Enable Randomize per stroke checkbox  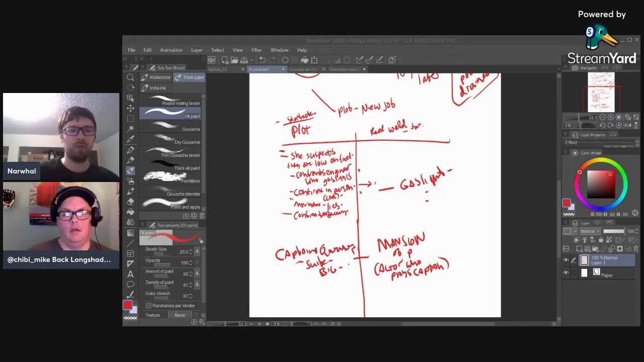tap(148, 306)
